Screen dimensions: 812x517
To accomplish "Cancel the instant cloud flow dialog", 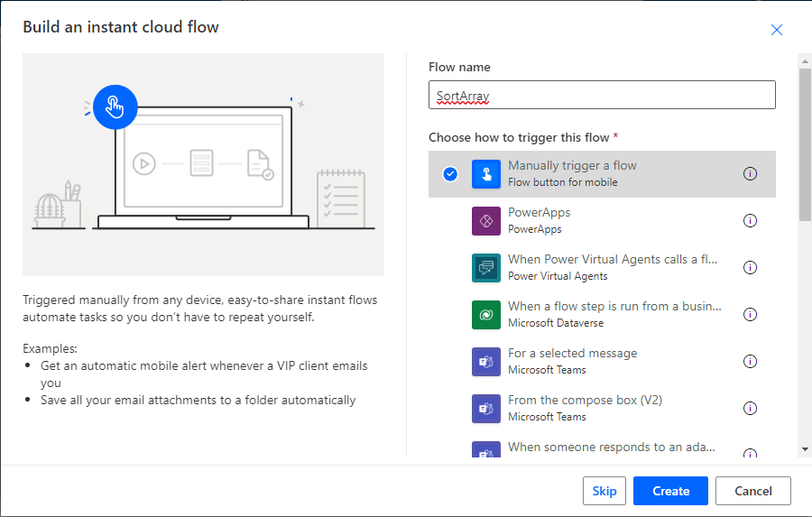I will (753, 491).
